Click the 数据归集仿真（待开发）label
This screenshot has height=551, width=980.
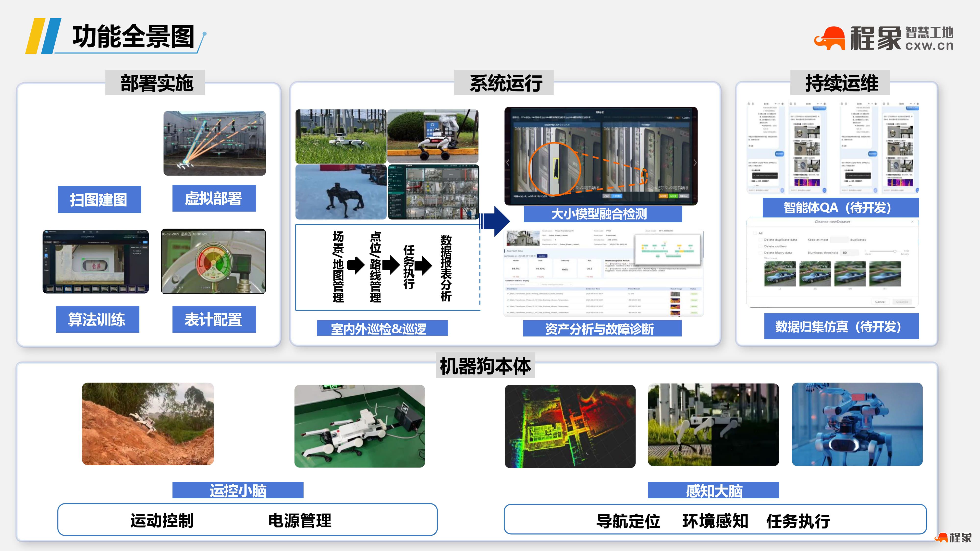[x=841, y=326]
